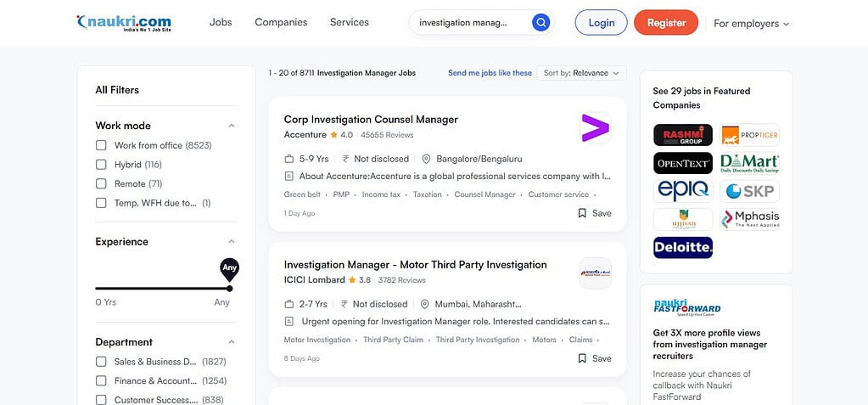
Task: Click the ICICI Lombard company name link
Action: pos(315,280)
